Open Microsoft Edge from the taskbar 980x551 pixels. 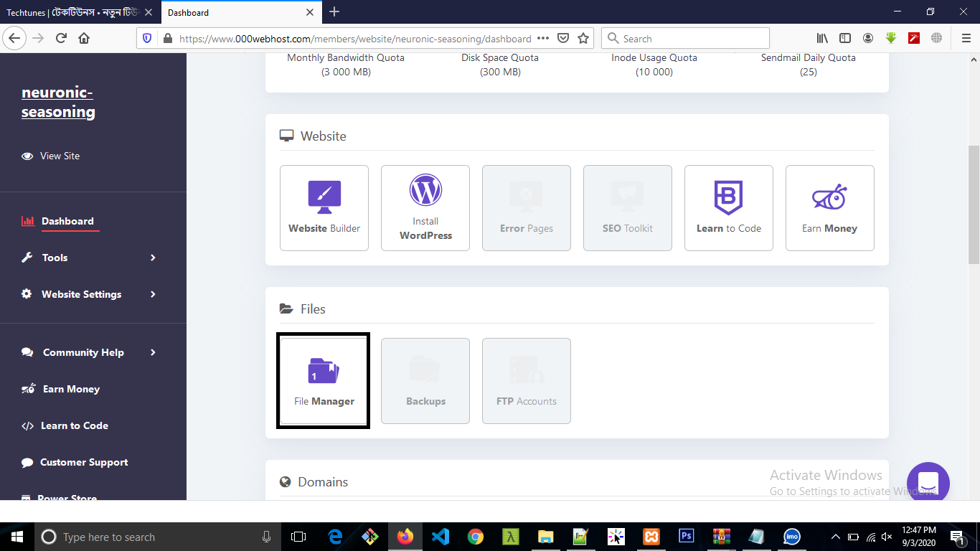point(335,537)
